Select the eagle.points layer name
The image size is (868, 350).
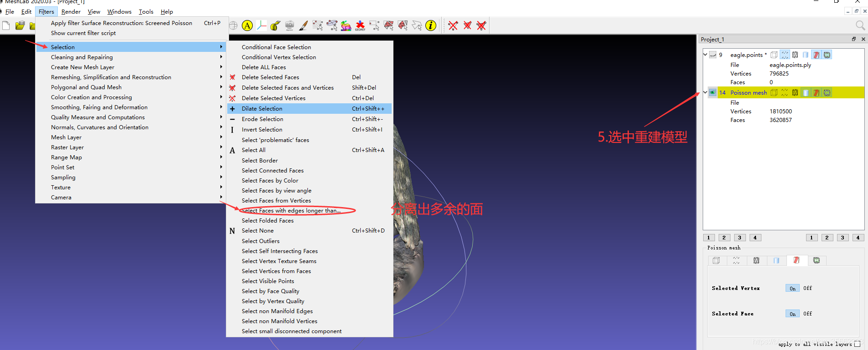pos(749,55)
